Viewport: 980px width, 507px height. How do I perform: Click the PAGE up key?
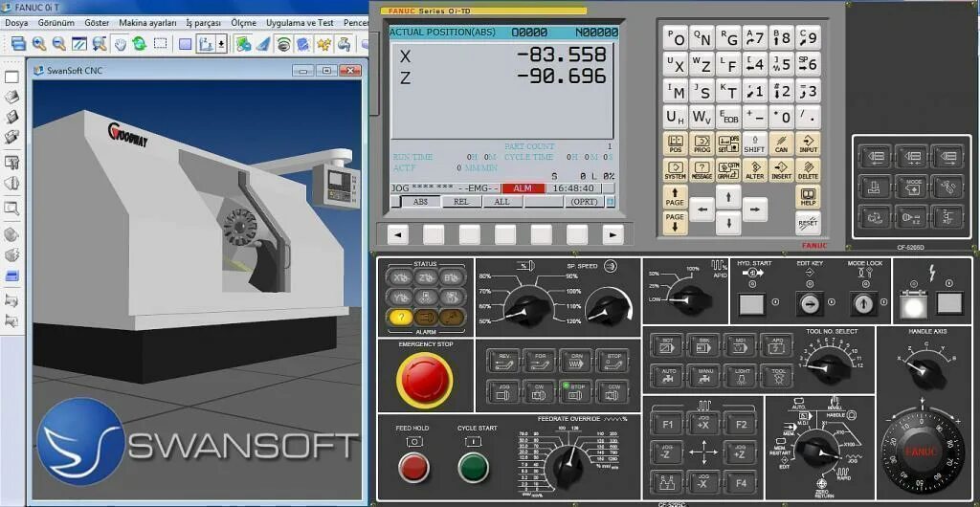click(x=676, y=197)
